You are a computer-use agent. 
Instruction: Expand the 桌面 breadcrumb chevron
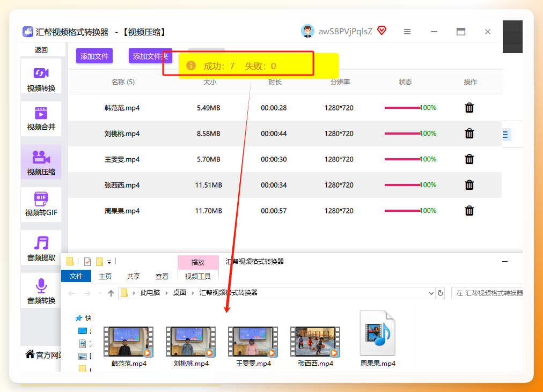pyautogui.click(x=193, y=293)
